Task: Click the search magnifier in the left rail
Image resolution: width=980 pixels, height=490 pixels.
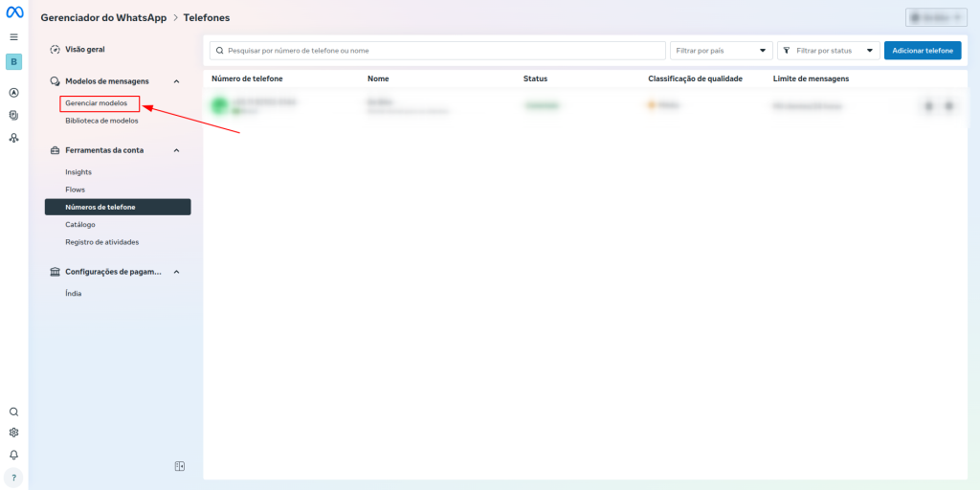Action: click(x=13, y=412)
